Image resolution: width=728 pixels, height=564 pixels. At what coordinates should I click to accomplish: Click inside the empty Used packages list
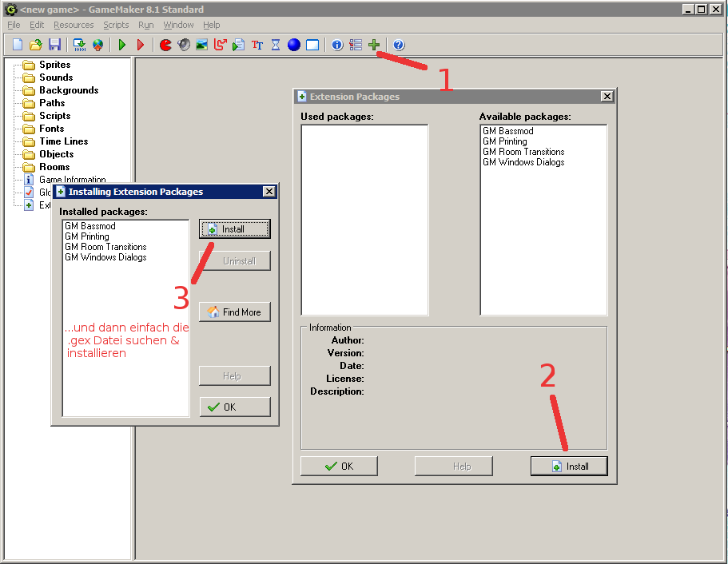pyautogui.click(x=364, y=220)
